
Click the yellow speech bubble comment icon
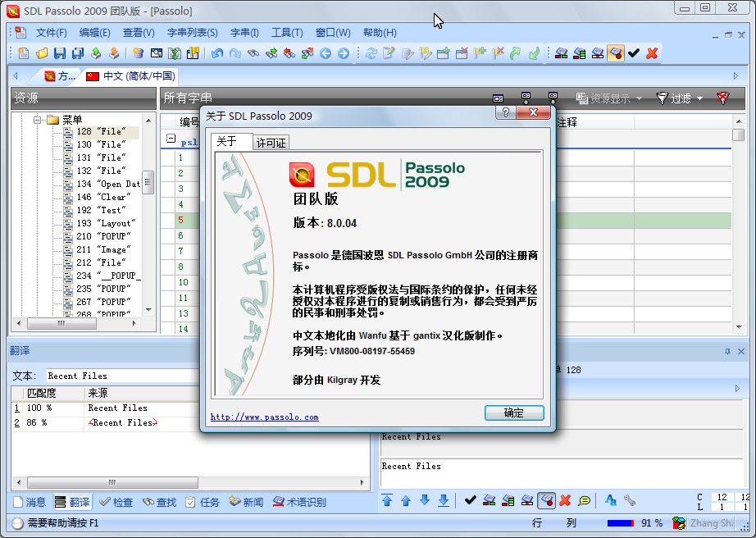584,500
